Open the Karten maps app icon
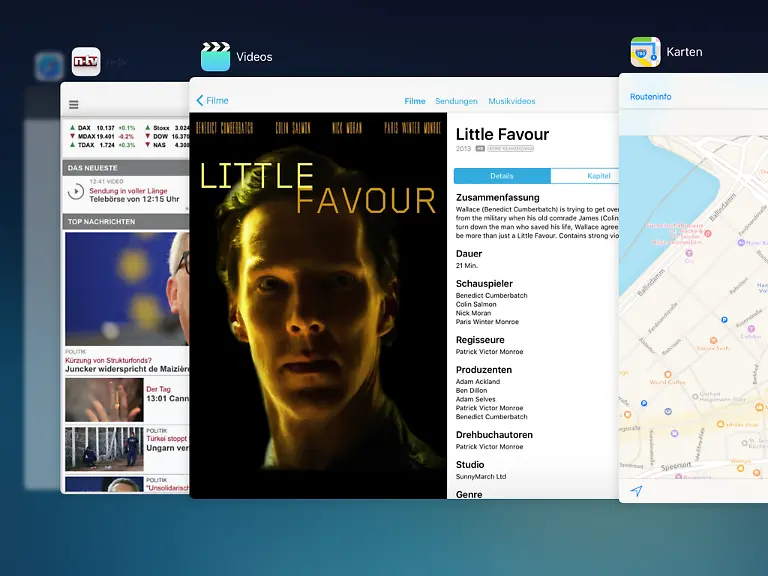Screen dimensions: 768x576 pyautogui.click(x=645, y=52)
